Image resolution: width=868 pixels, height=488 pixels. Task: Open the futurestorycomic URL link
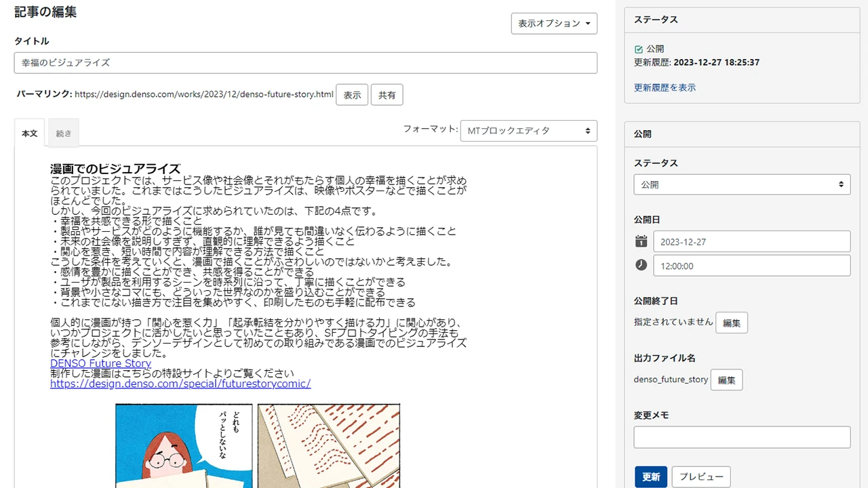pyautogui.click(x=180, y=384)
